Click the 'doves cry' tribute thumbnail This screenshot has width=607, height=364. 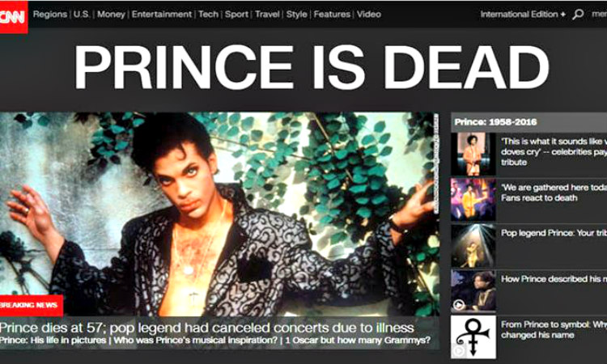(473, 154)
